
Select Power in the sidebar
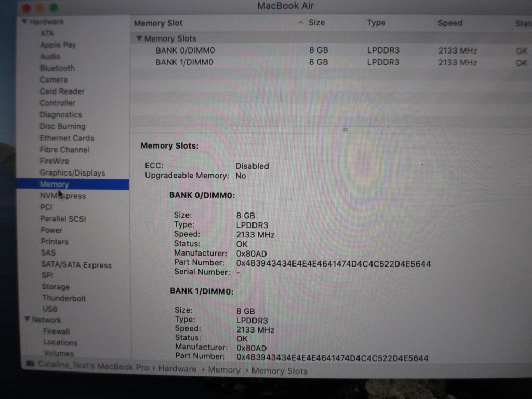click(x=51, y=230)
